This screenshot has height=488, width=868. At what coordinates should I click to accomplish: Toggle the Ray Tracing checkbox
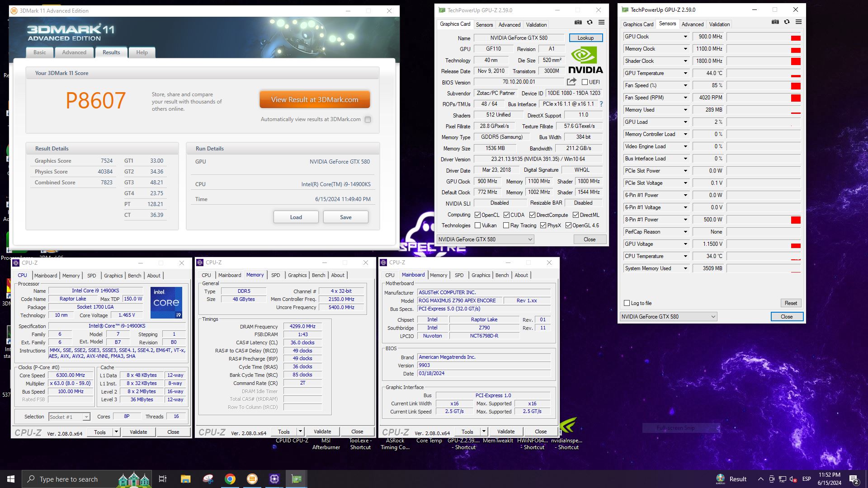point(506,225)
